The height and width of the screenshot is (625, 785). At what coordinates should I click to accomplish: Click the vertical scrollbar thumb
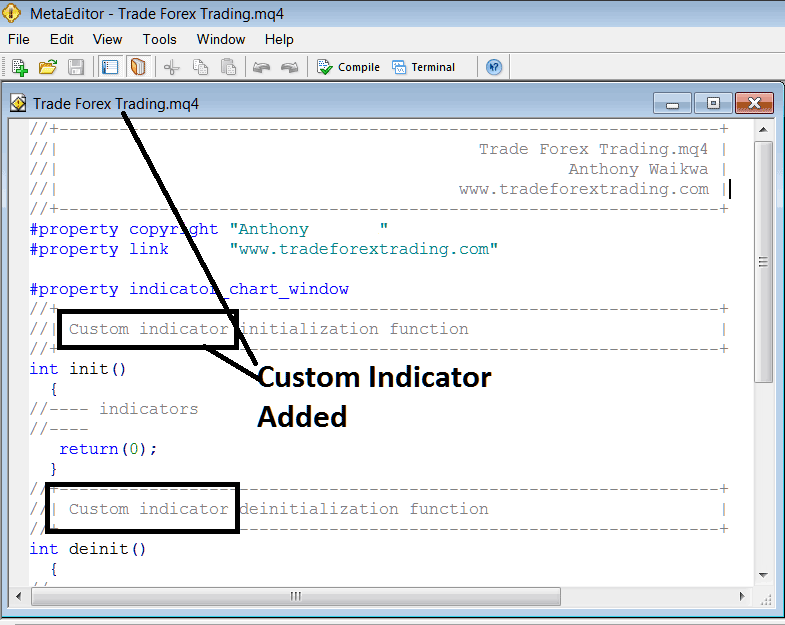click(763, 262)
